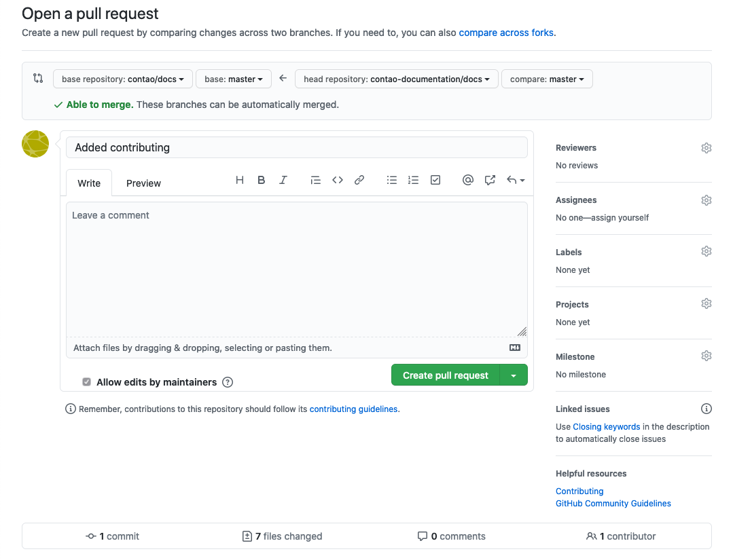
Task: View the 1 contributor tab
Action: (x=621, y=536)
